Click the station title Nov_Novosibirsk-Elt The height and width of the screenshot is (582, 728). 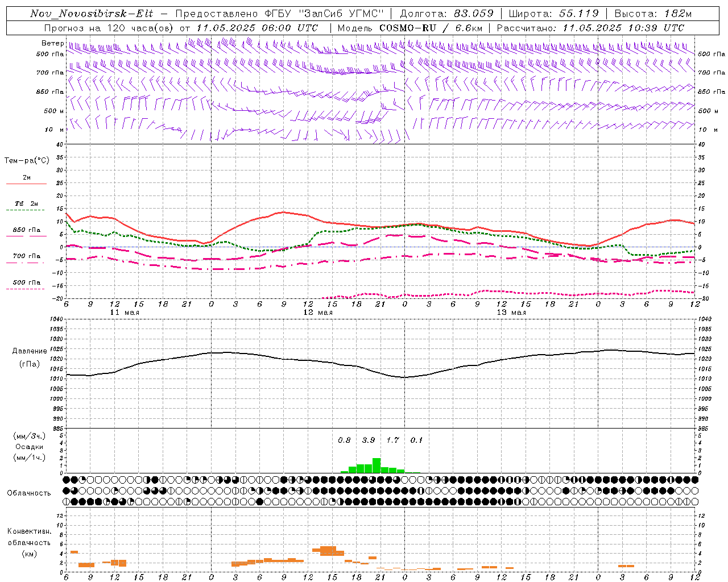click(x=92, y=14)
